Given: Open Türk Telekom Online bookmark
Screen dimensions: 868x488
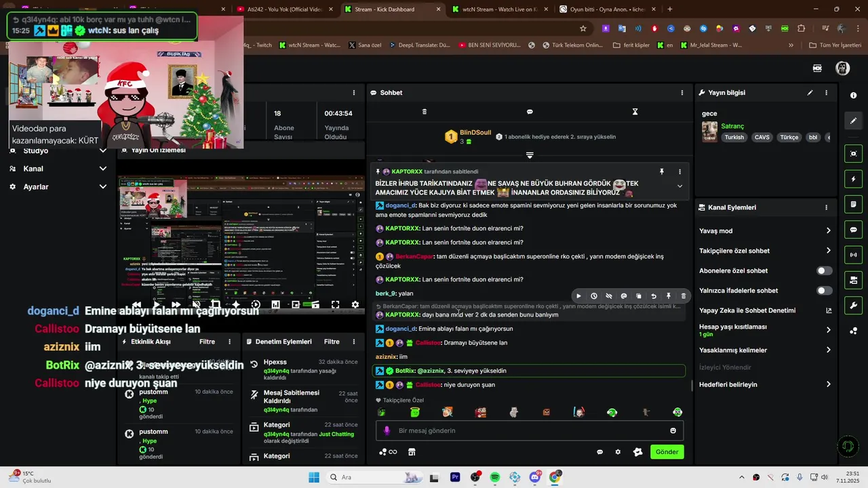Looking at the screenshot, I should click(x=573, y=45).
